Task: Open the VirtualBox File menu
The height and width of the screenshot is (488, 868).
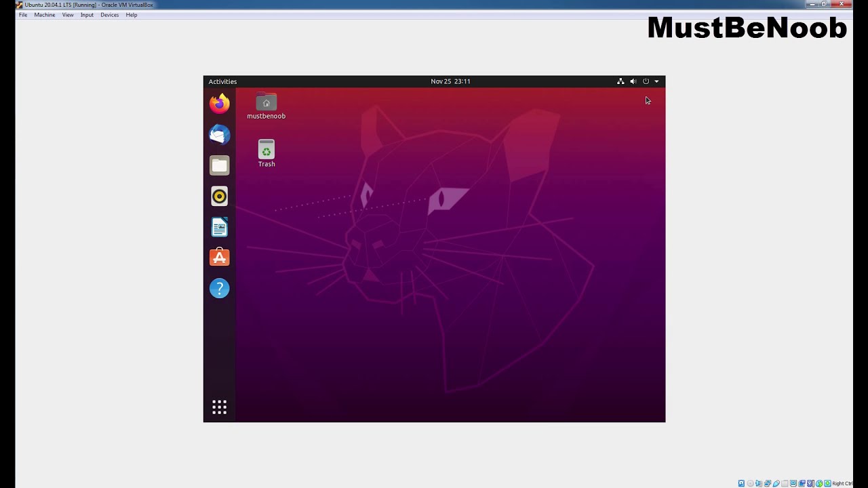Action: click(x=23, y=15)
